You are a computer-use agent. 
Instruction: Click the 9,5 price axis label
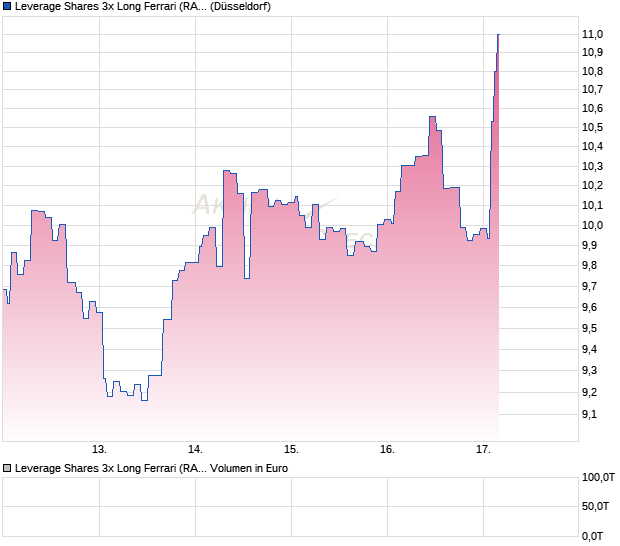(592, 328)
